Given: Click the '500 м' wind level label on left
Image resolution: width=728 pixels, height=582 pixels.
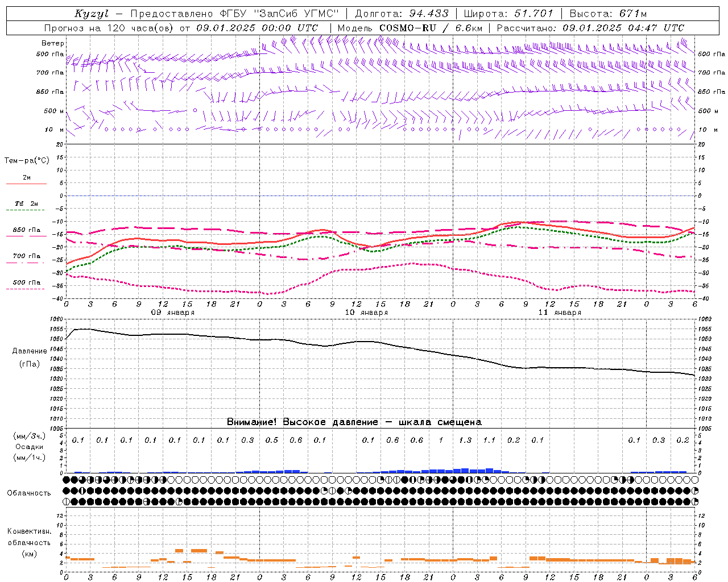Looking at the screenshot, I should (54, 111).
